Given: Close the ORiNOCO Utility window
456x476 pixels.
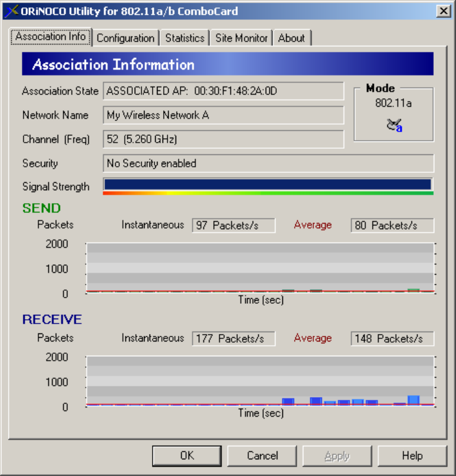Looking at the screenshot, I should [443, 11].
